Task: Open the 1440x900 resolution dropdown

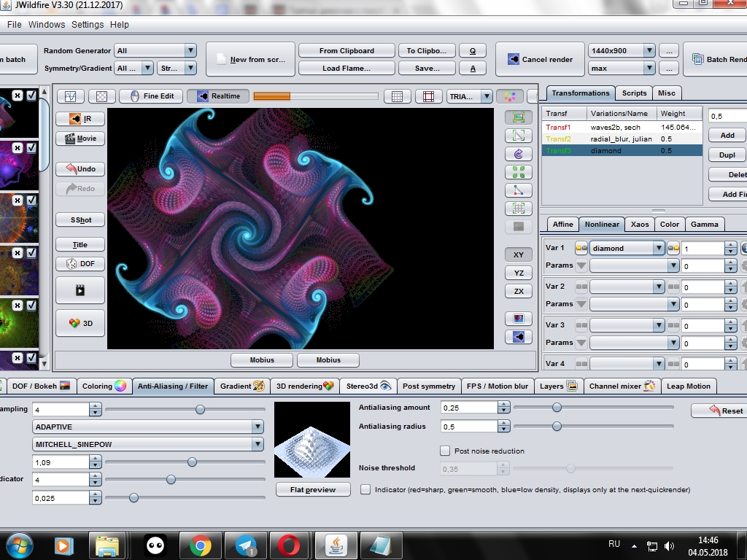Action: click(x=622, y=50)
